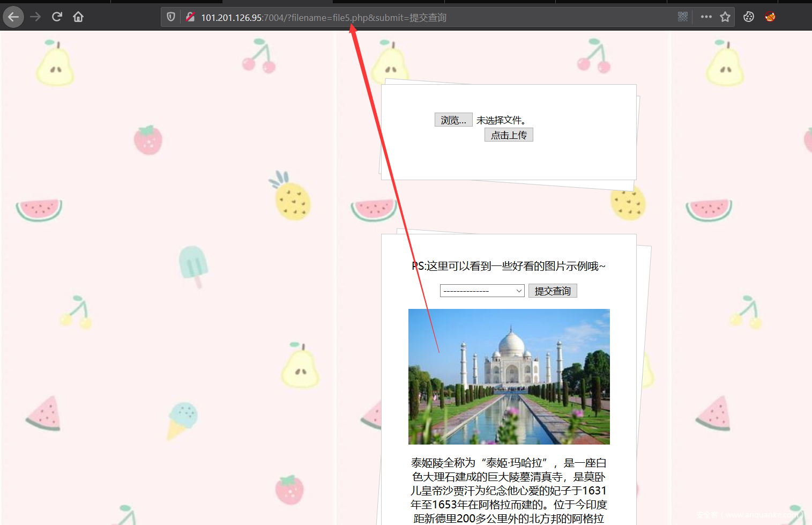Expand the image example dropdown list
812x525 pixels.
coord(482,291)
